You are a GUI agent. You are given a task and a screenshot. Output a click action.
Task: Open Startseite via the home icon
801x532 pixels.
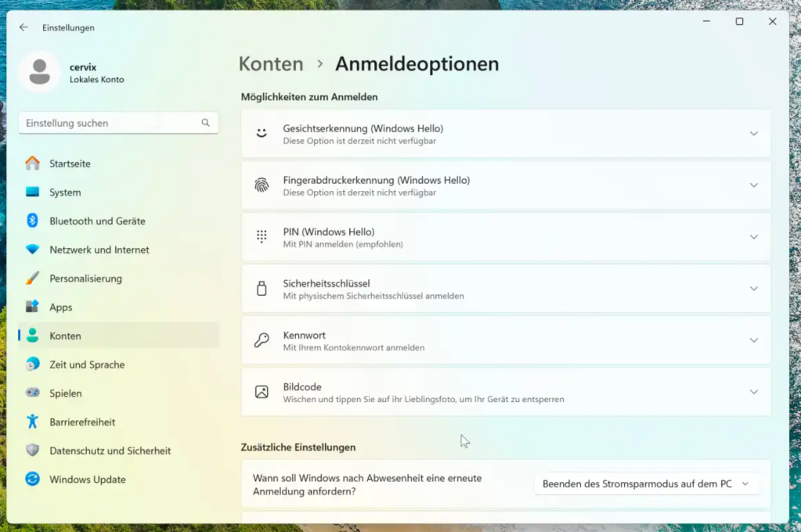33,163
